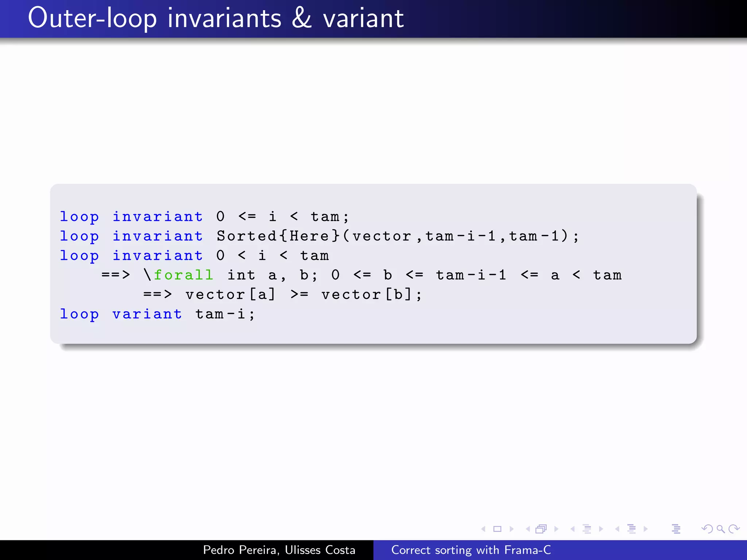Click the go forward curved arrow
This screenshot has height=560, width=747.
pyautogui.click(x=734, y=529)
